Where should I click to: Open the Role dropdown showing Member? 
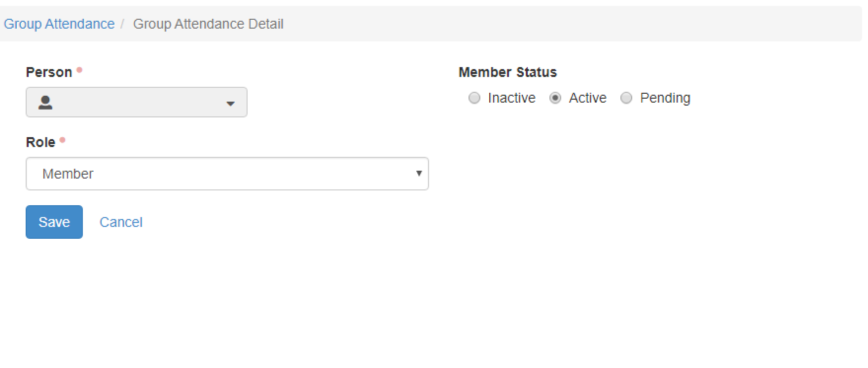point(227,173)
